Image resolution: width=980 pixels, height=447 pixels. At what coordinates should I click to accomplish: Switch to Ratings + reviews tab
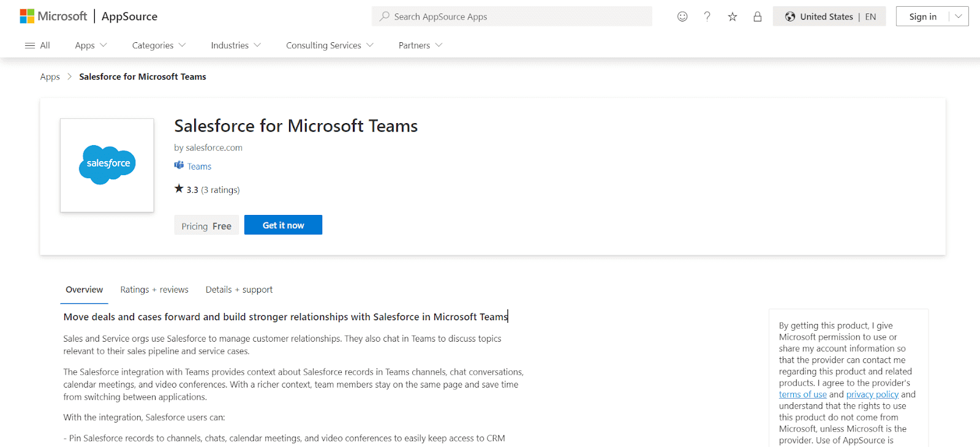(x=154, y=290)
